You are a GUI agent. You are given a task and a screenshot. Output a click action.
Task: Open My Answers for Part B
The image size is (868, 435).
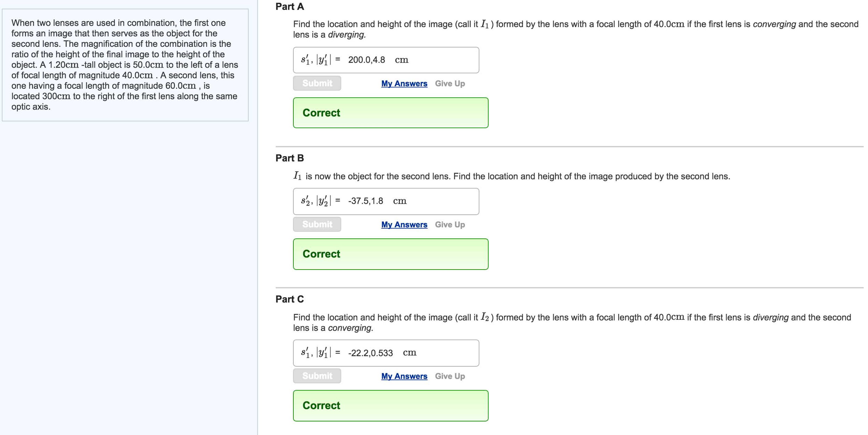point(404,224)
